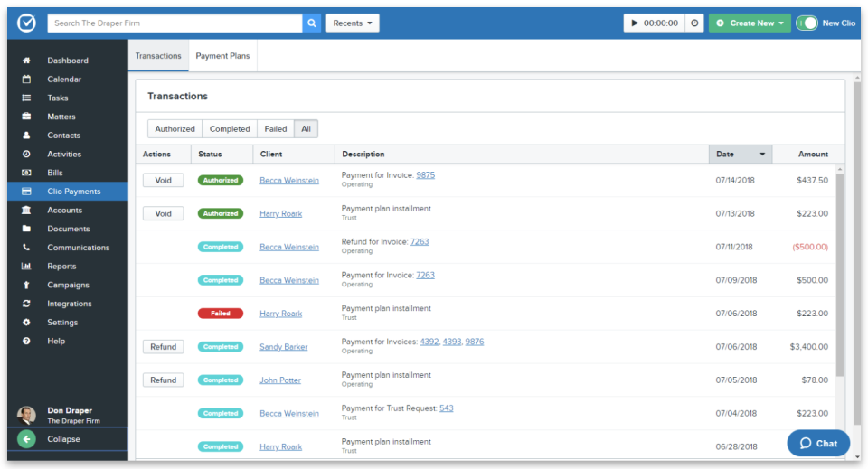Open invoice 7263 in refund row
The width and height of the screenshot is (868, 469).
(x=420, y=241)
